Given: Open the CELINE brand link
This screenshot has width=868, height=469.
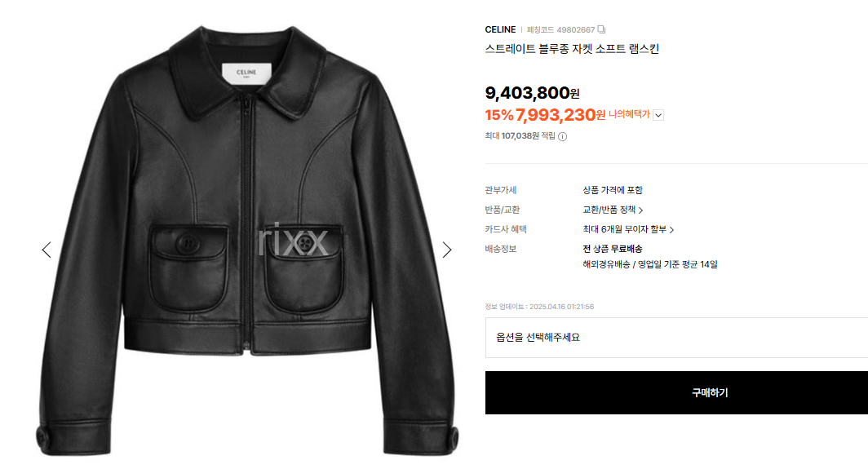Looking at the screenshot, I should click(500, 29).
